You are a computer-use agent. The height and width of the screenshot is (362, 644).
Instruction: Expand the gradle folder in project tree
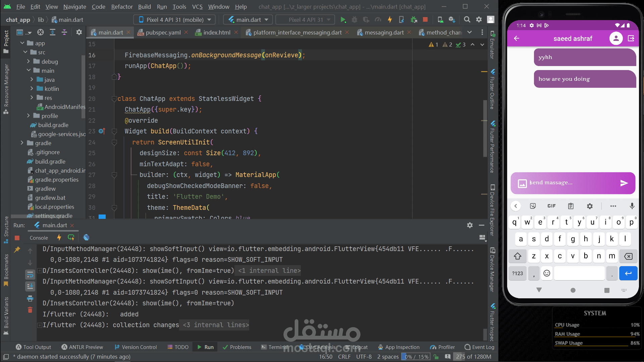pos(22,143)
